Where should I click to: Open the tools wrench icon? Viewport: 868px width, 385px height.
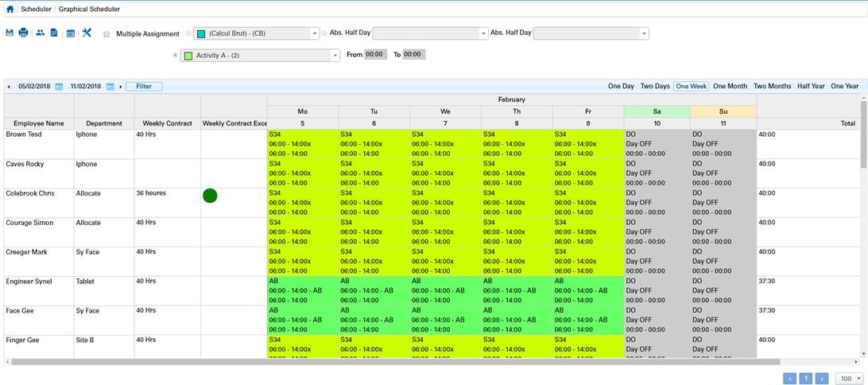(87, 33)
